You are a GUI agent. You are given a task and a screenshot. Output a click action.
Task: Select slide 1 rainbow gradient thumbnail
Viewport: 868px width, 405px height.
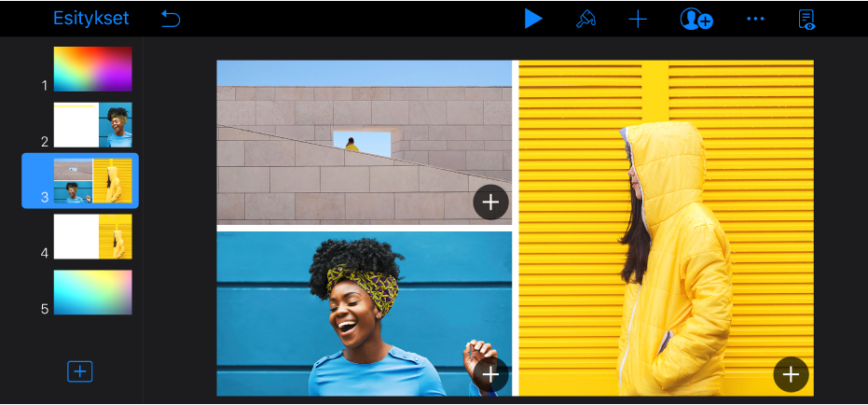(92, 69)
